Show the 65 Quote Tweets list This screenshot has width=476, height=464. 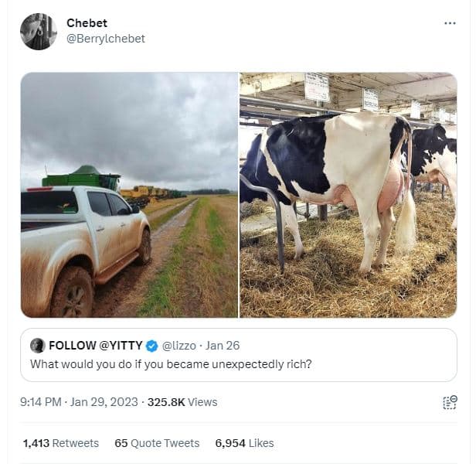click(x=157, y=443)
